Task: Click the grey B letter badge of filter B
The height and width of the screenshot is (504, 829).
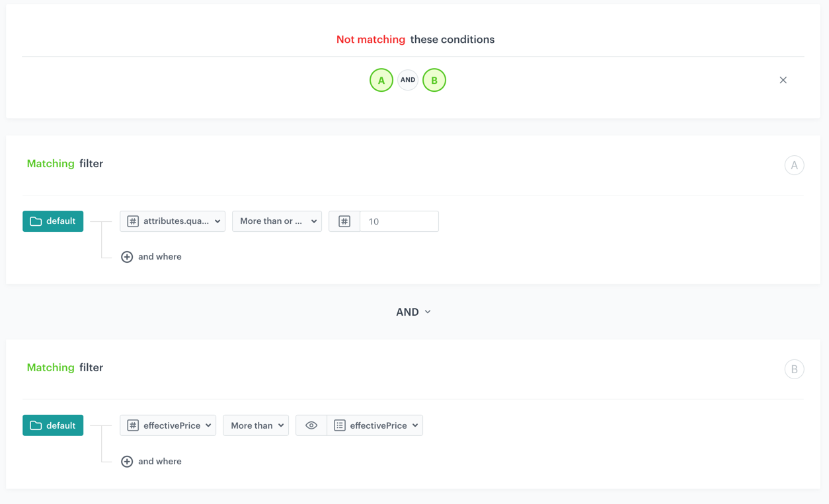Action: [x=794, y=369]
